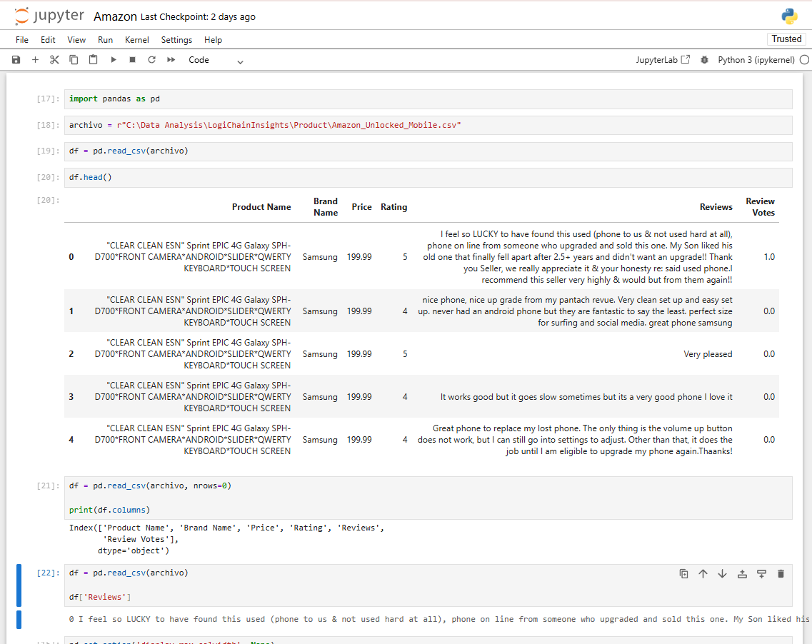
Task: Click the Python 3 (ipykernel) kernel name
Action: coord(756,60)
